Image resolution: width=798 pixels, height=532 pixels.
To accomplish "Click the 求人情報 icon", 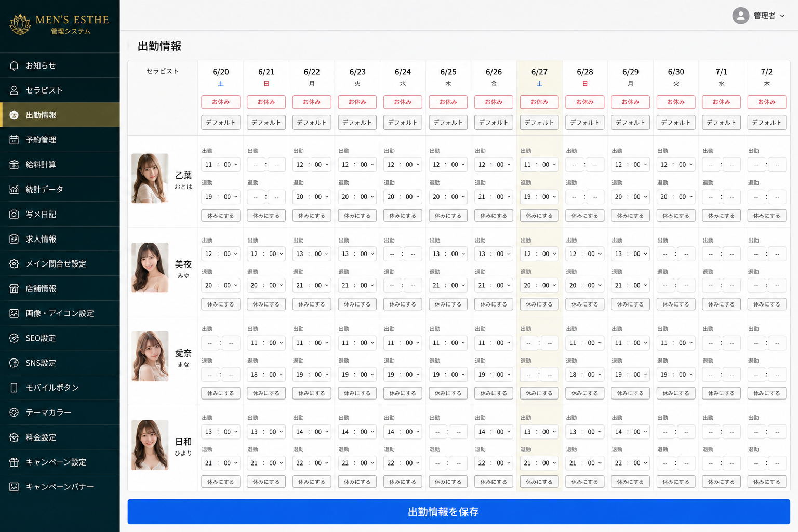I will coord(14,239).
